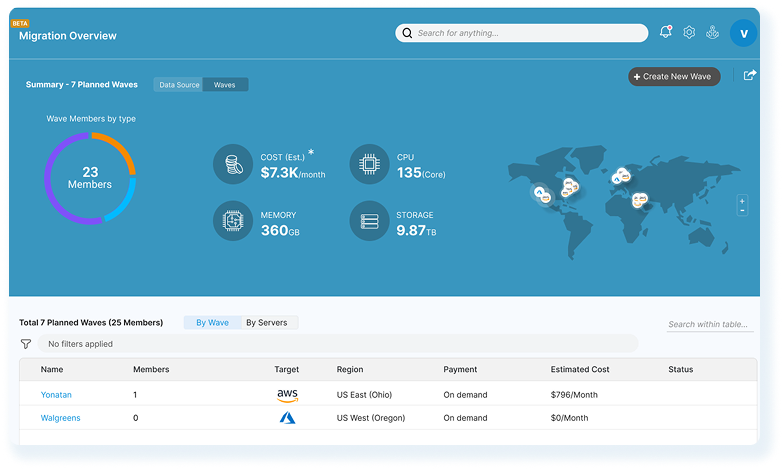This screenshot has height=470, width=783.
Task: Sort by Region column header
Action: coord(350,370)
